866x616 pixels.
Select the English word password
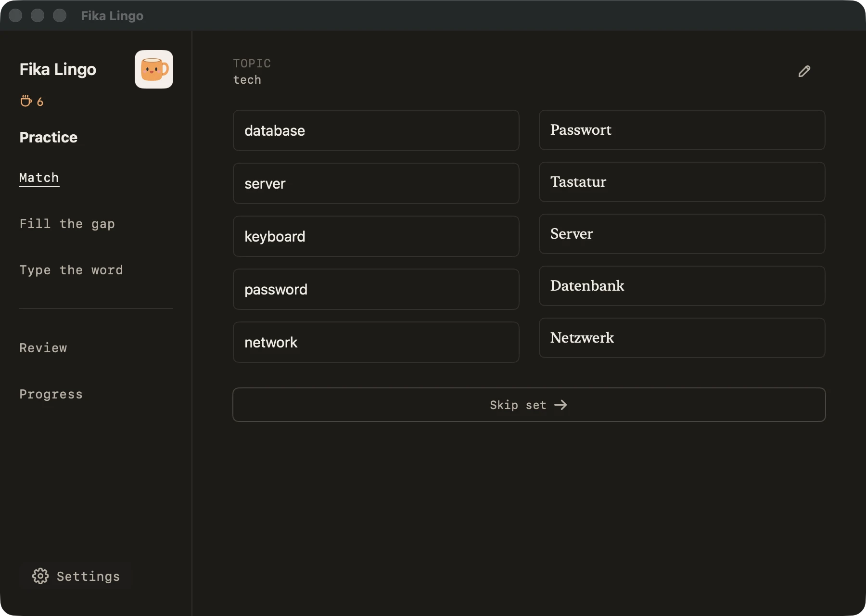(x=376, y=289)
